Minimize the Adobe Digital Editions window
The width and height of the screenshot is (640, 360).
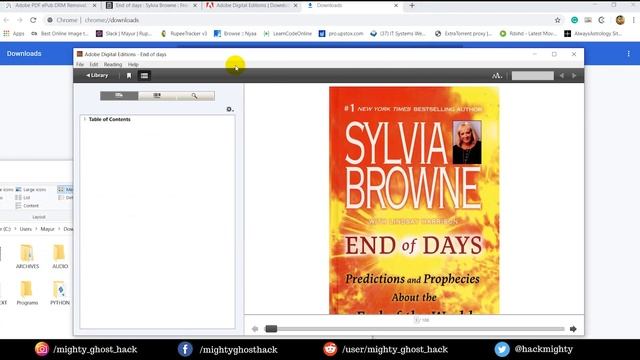click(x=535, y=54)
